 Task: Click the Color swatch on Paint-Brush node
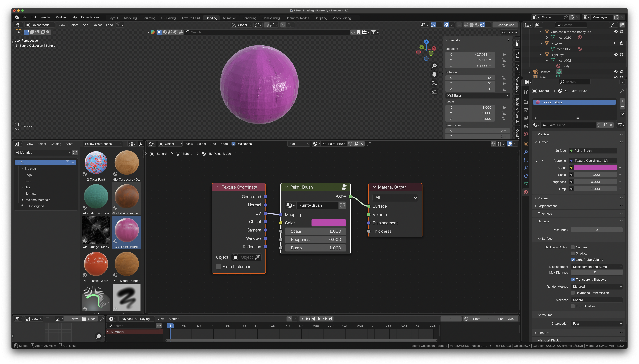click(x=329, y=223)
